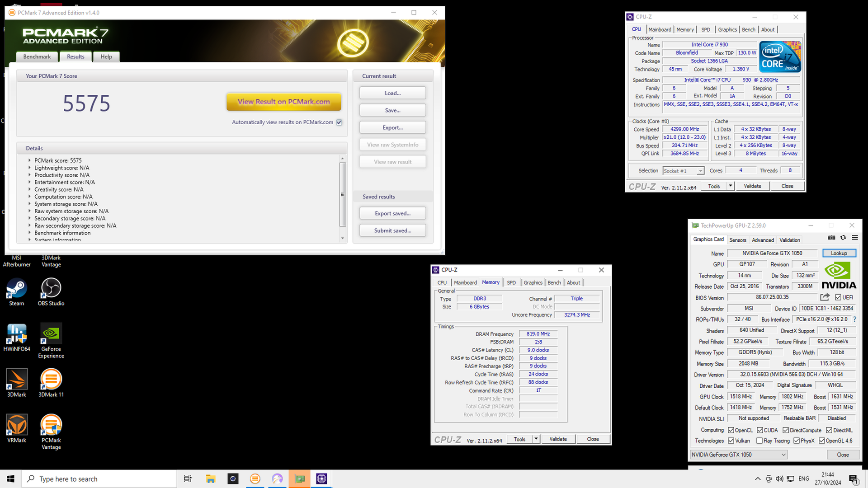Click taskbar clock showing 21:44
868x488 pixels.
coord(828,479)
